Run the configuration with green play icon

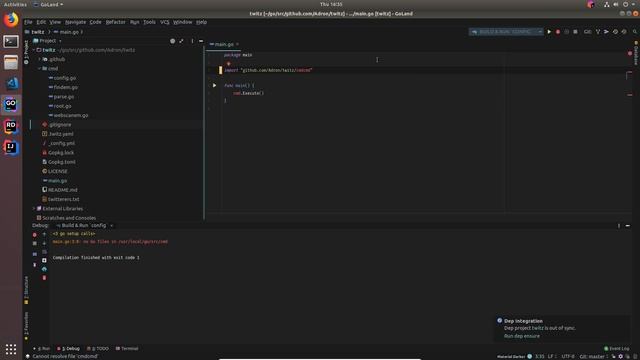(549, 31)
